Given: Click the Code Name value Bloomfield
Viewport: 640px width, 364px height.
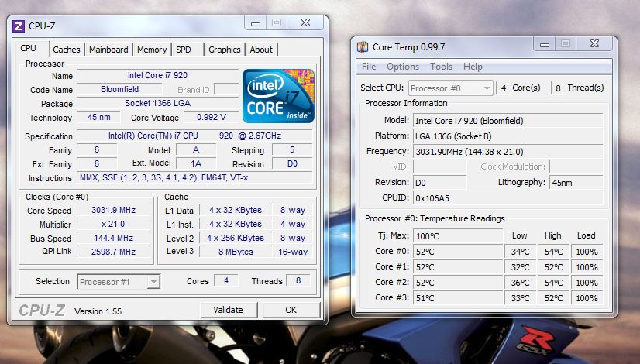Looking at the screenshot, I should pos(119,89).
